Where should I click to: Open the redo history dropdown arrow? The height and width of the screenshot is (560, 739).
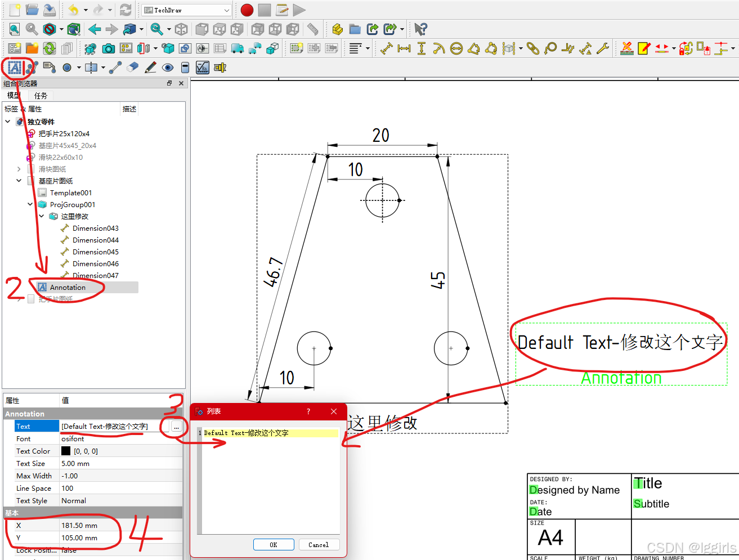coord(110,10)
